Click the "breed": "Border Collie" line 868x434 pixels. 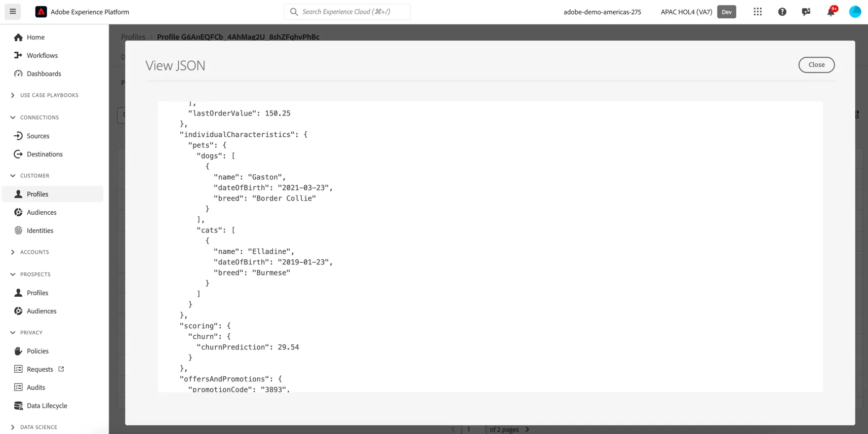[265, 198]
